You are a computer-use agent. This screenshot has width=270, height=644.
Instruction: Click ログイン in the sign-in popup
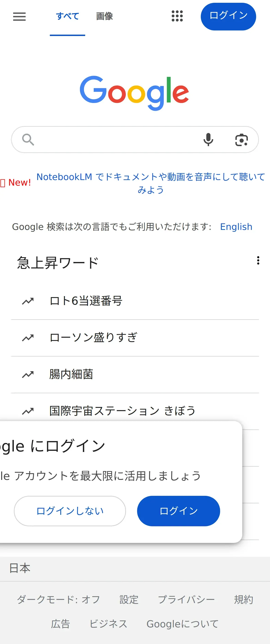click(x=179, y=511)
